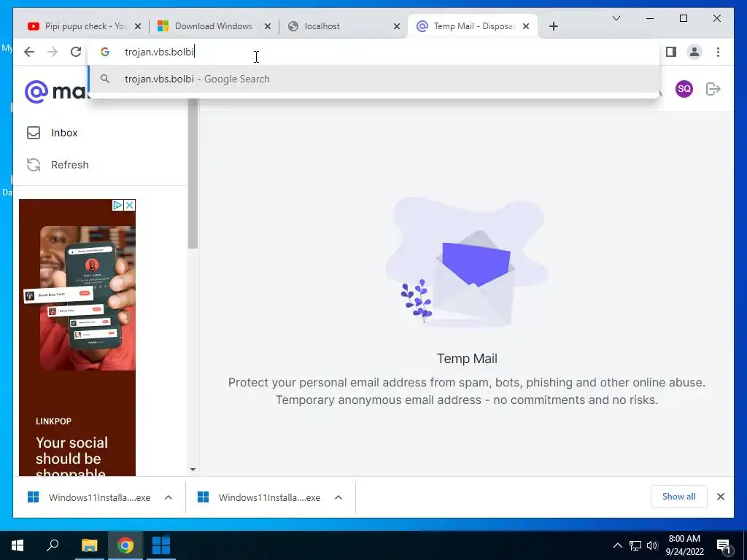The image size is (747, 560).
Task: Click the logout arrow icon
Action: click(x=713, y=88)
